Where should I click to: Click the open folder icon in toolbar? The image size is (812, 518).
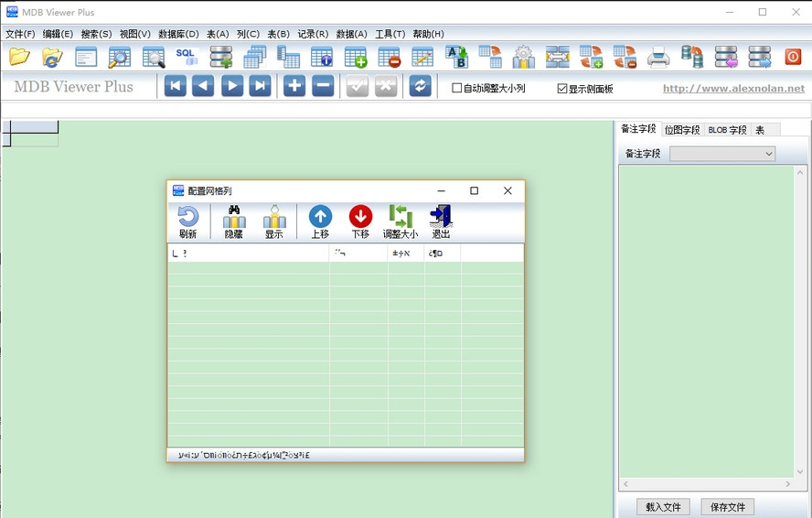[x=19, y=57]
